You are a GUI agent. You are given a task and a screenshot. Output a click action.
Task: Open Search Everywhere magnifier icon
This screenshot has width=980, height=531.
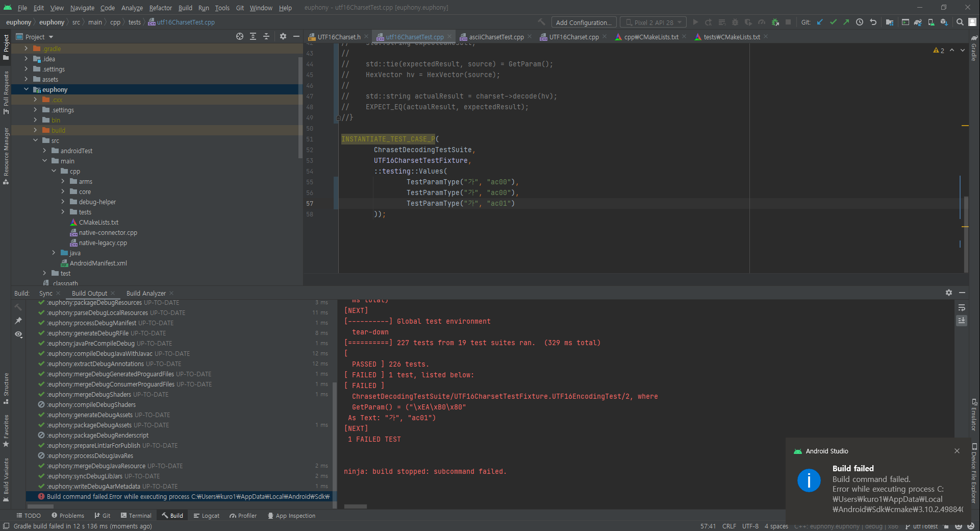(960, 22)
